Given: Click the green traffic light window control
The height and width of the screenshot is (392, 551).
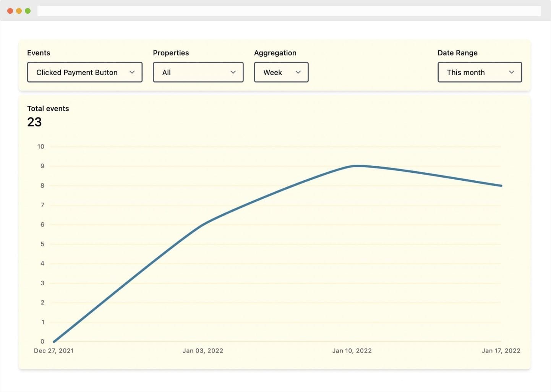Looking at the screenshot, I should [27, 11].
